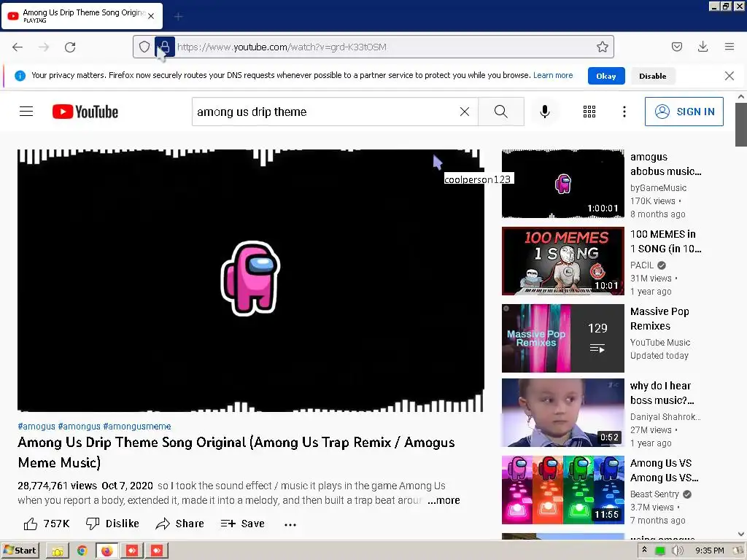This screenshot has width=747, height=560.
Task: Select the video title text
Action: point(236,452)
